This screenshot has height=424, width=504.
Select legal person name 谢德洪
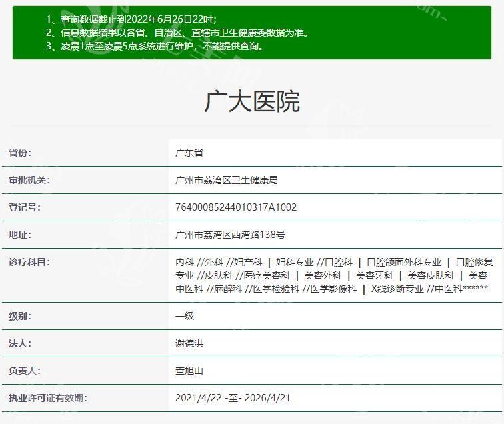pos(189,343)
